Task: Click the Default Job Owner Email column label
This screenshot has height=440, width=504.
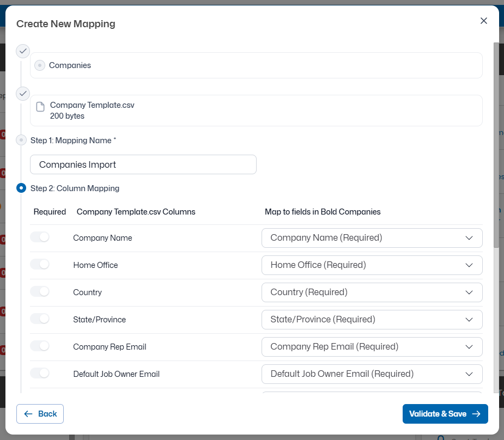Action: tap(117, 374)
